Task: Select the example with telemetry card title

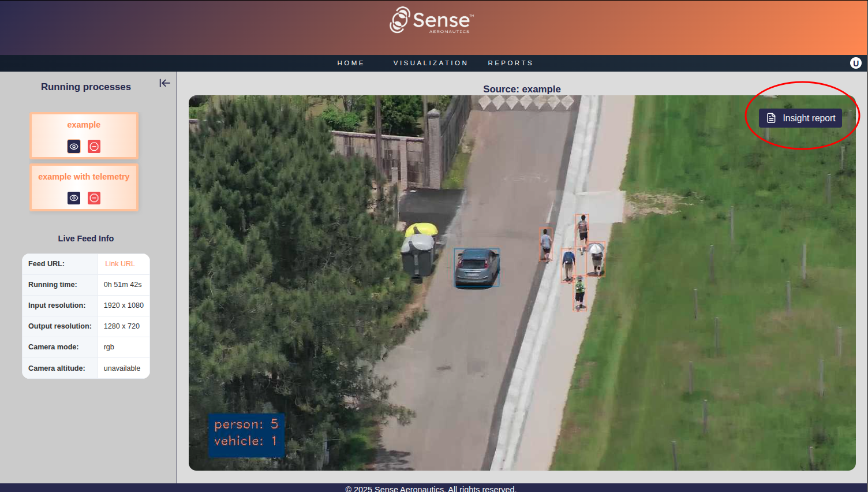Action: point(84,177)
